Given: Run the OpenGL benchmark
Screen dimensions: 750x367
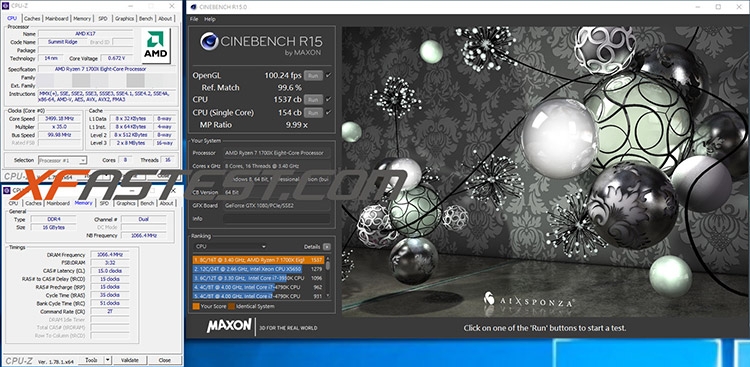Looking at the screenshot, I should point(313,76).
